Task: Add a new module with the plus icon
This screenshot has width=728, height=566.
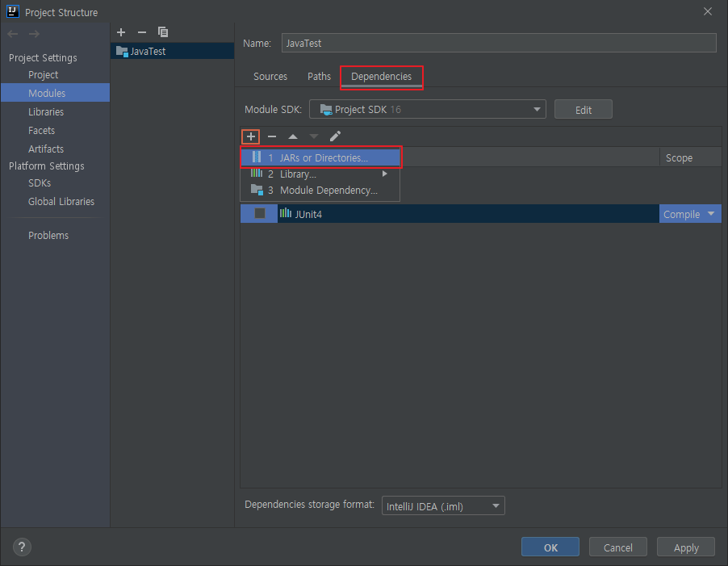Action: pos(121,32)
